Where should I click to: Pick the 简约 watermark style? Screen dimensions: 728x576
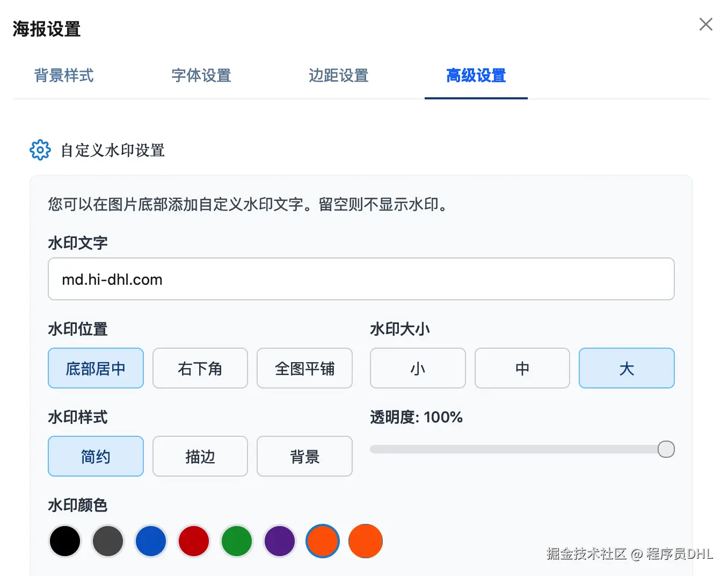tap(96, 457)
